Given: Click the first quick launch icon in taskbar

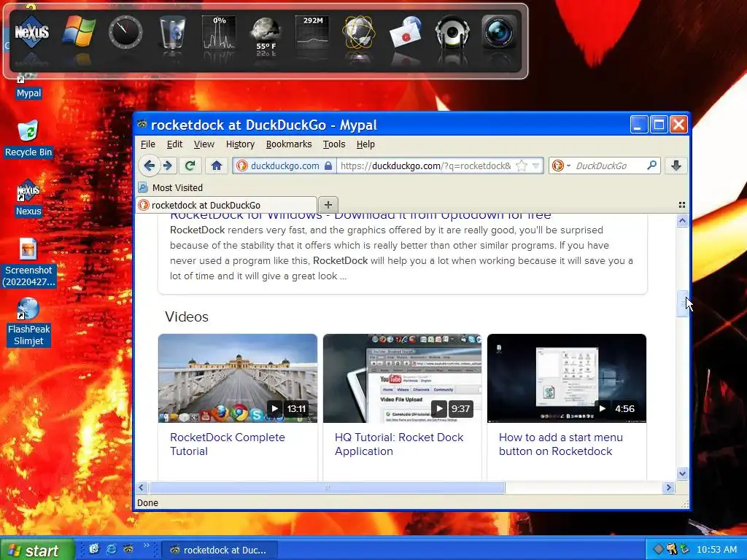Looking at the screenshot, I should [94, 549].
